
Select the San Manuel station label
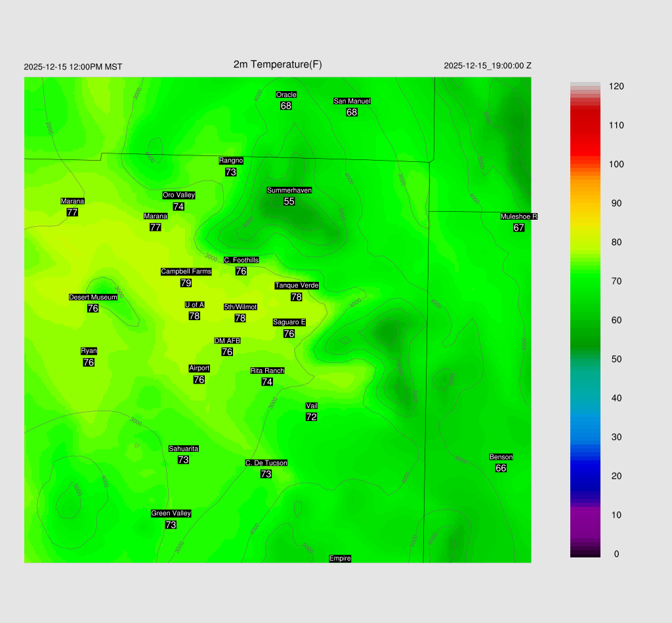pyautogui.click(x=352, y=101)
